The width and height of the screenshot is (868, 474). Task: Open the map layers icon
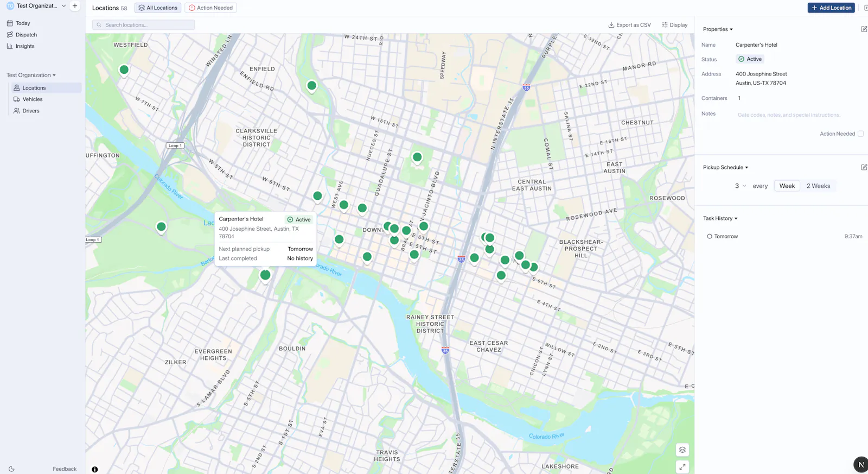point(682,450)
